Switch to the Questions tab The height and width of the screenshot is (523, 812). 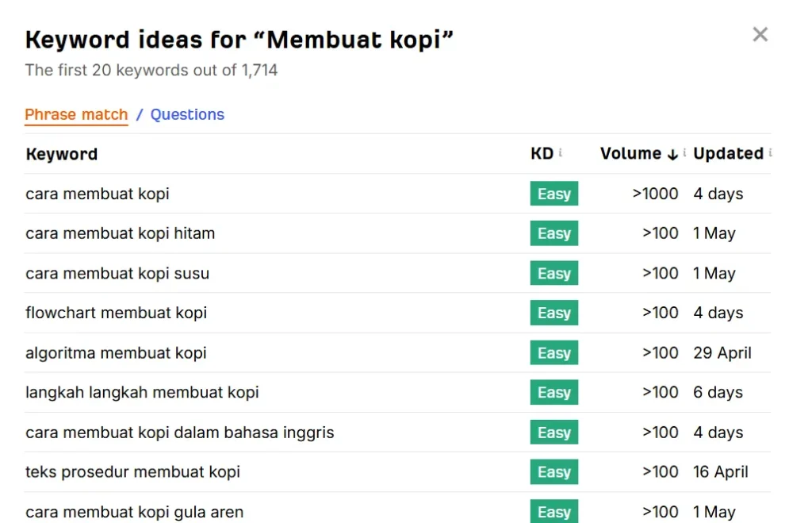pyautogui.click(x=187, y=114)
